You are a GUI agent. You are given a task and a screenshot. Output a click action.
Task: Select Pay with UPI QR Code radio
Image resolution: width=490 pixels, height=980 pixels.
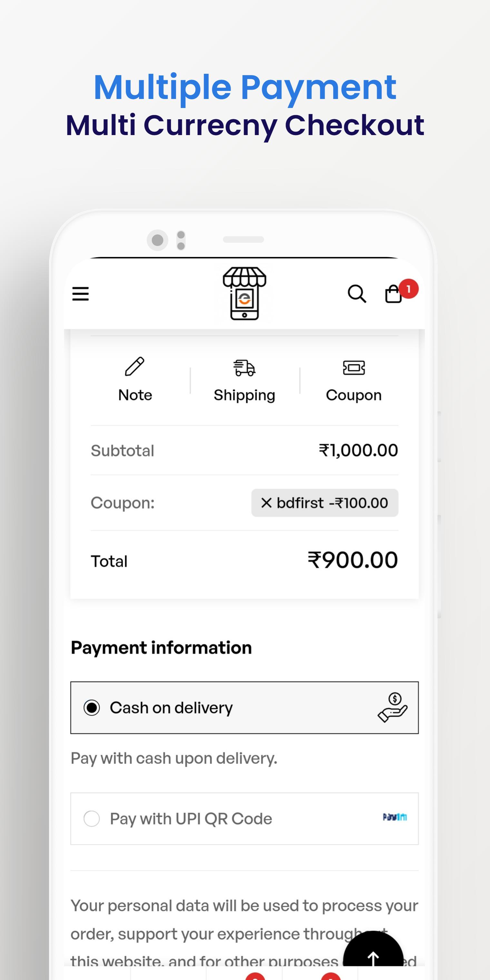click(x=92, y=819)
